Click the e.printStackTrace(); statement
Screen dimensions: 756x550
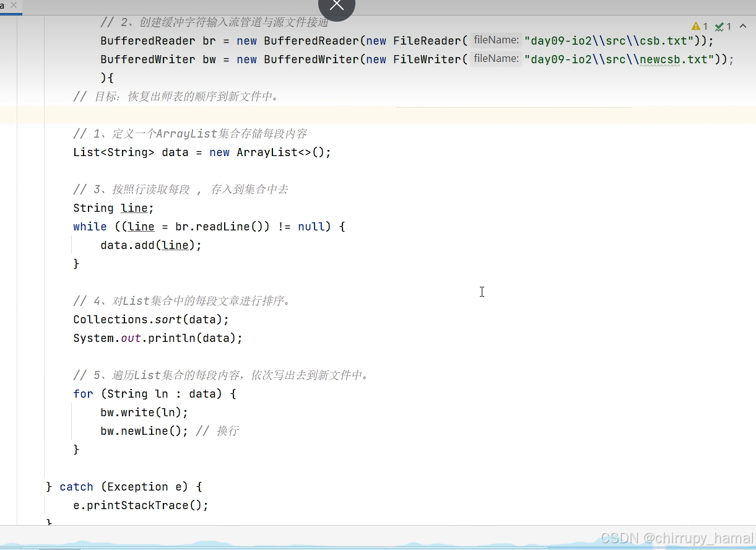click(141, 505)
